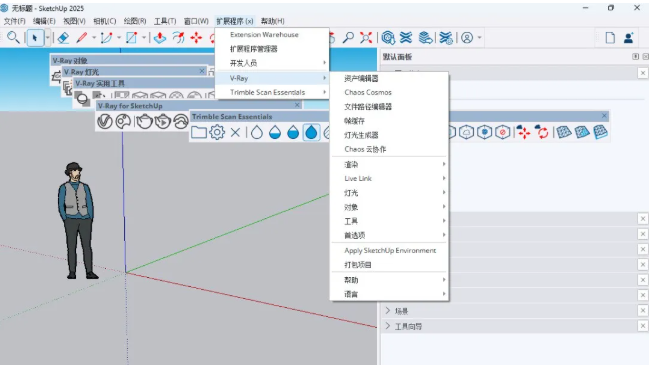The width and height of the screenshot is (660, 387).
Task: Select the Move tool with red arrows
Action: pos(196,38)
